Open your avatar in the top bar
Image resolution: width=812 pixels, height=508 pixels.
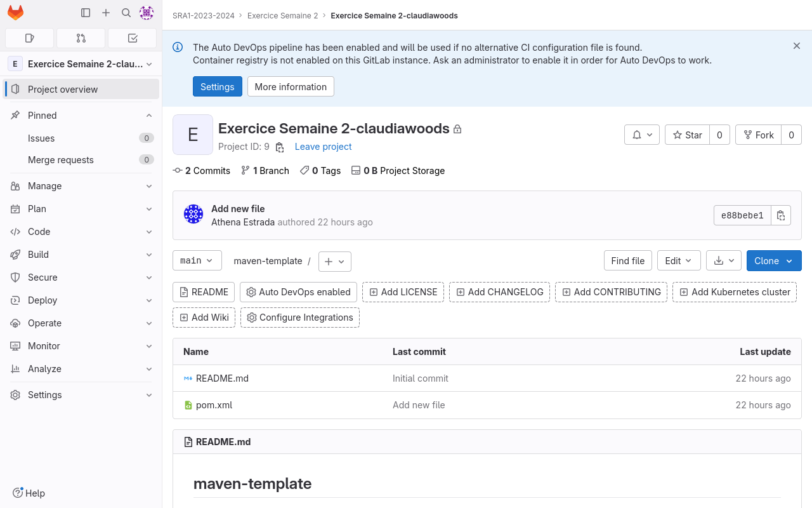coord(147,12)
